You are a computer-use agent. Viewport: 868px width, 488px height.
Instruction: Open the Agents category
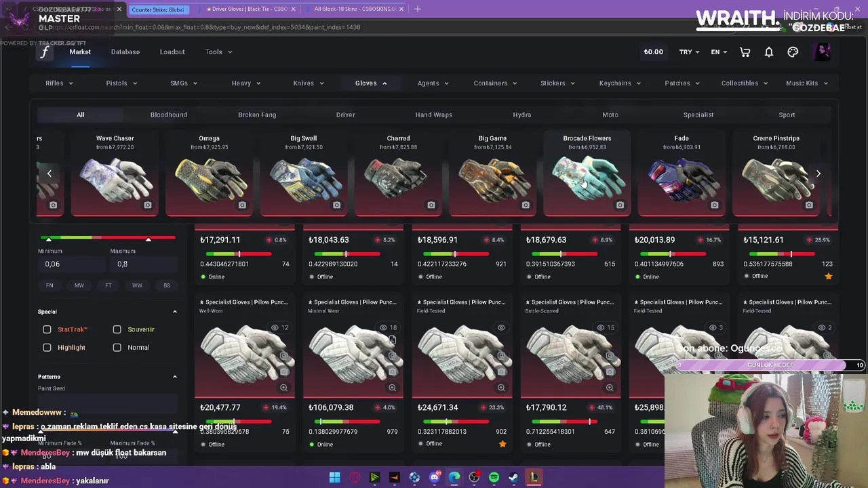pos(433,83)
